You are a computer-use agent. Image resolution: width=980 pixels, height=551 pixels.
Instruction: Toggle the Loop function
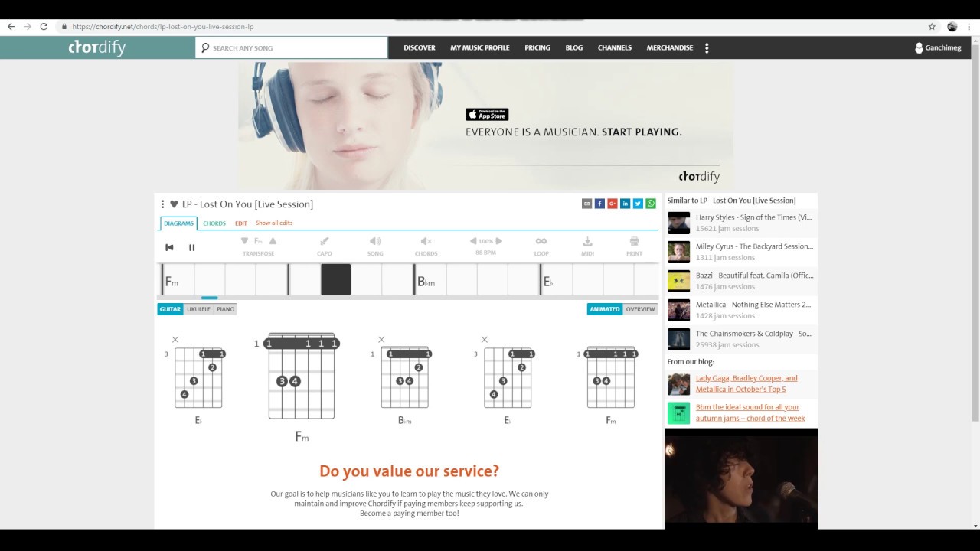tap(541, 246)
